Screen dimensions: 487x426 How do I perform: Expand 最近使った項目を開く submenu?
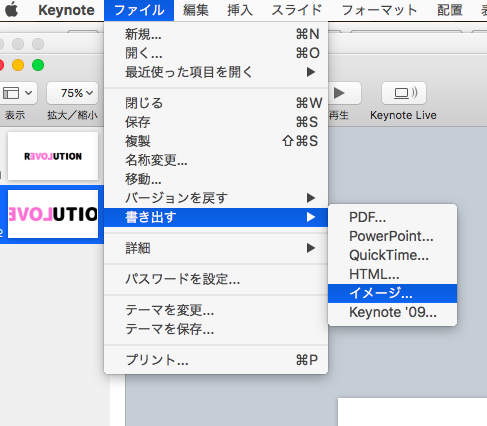coord(216,72)
